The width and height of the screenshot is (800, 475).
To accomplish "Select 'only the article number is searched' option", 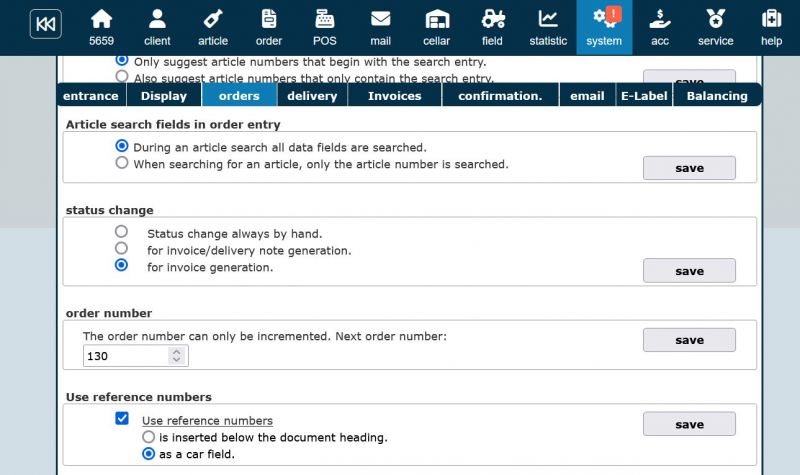I will click(x=122, y=163).
